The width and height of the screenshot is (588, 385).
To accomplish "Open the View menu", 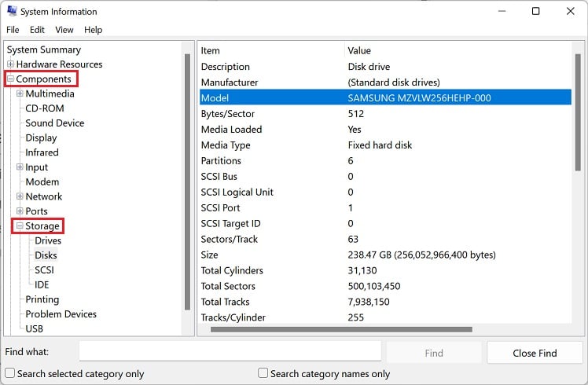I will tap(64, 30).
